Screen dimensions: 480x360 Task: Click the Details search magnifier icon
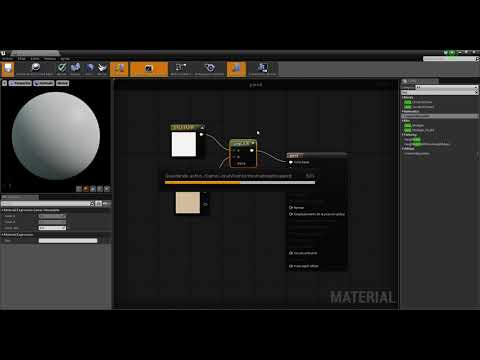(x=92, y=204)
